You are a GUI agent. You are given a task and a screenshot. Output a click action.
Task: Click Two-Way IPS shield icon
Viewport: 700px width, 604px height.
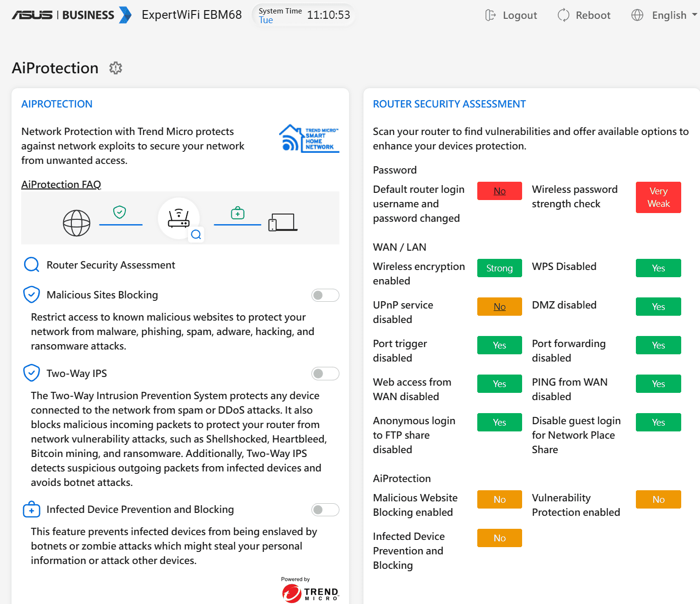pos(32,373)
